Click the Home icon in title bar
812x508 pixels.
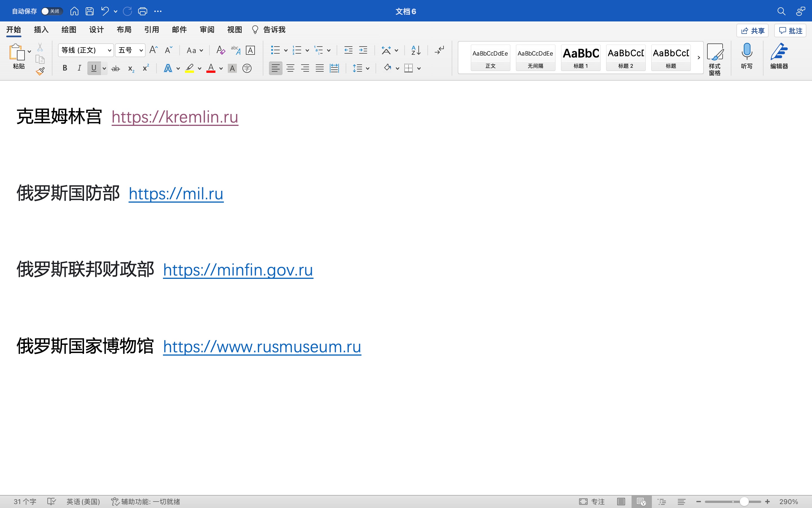[74, 11]
